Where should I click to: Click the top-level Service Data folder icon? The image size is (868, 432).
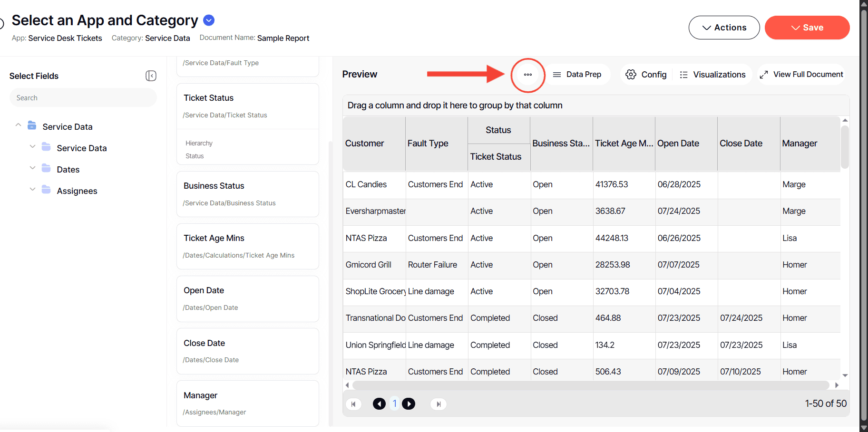(32, 125)
